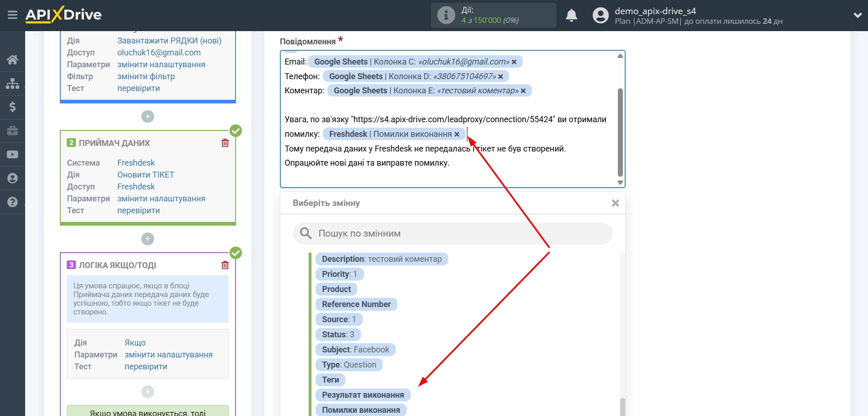Viewport: 868px width, 416px height.
Task: Insert the Subject: Facebook variable
Action: tap(355, 350)
